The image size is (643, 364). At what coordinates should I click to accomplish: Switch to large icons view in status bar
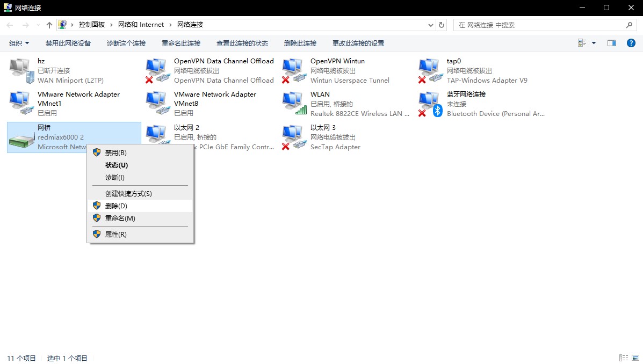pos(635,358)
